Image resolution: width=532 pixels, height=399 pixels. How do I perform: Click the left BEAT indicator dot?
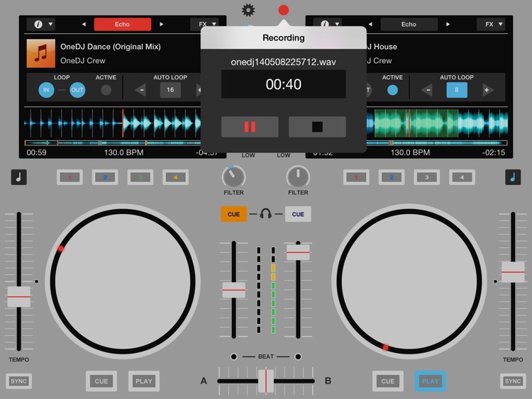click(234, 356)
